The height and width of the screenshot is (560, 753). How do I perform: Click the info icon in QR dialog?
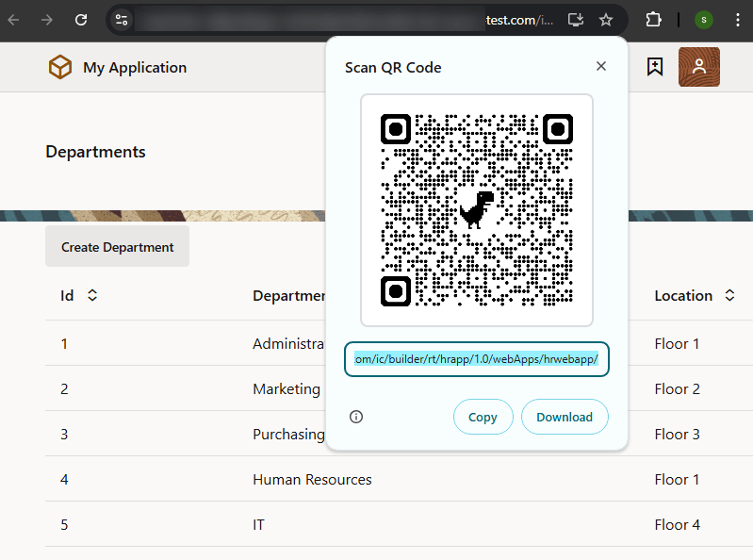pyautogui.click(x=356, y=417)
